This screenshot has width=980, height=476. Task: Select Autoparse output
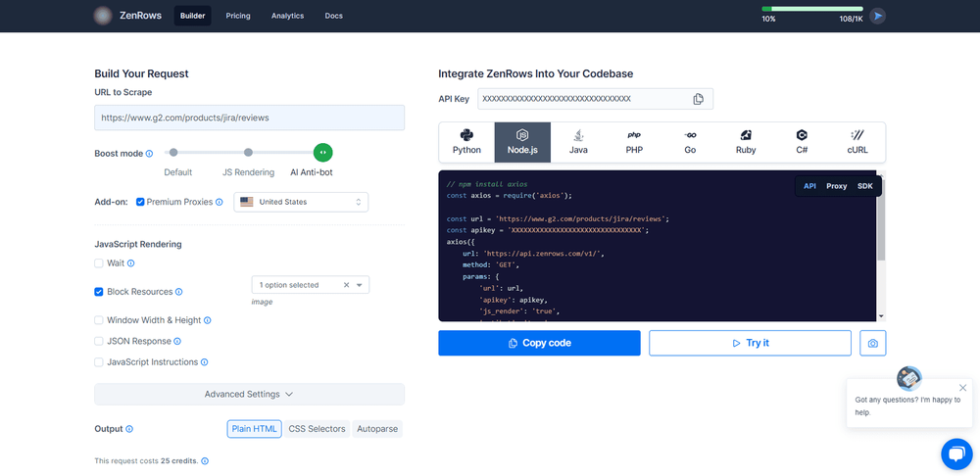pos(377,429)
